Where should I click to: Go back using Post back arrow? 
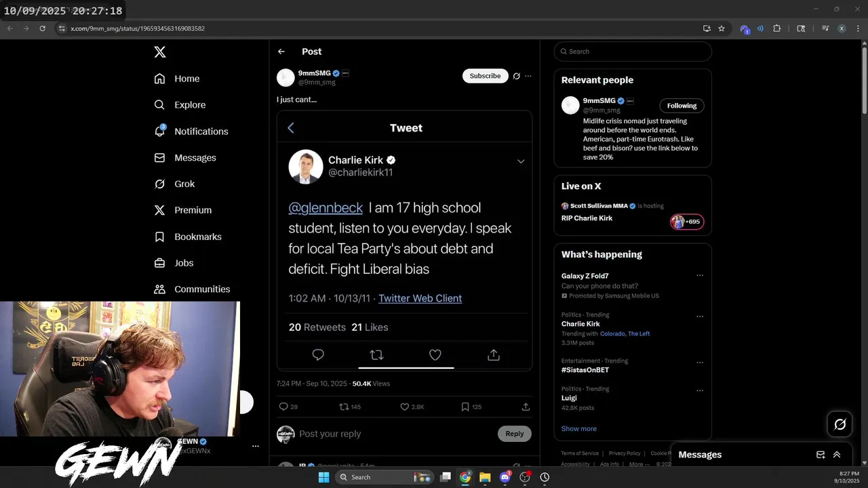click(x=281, y=52)
